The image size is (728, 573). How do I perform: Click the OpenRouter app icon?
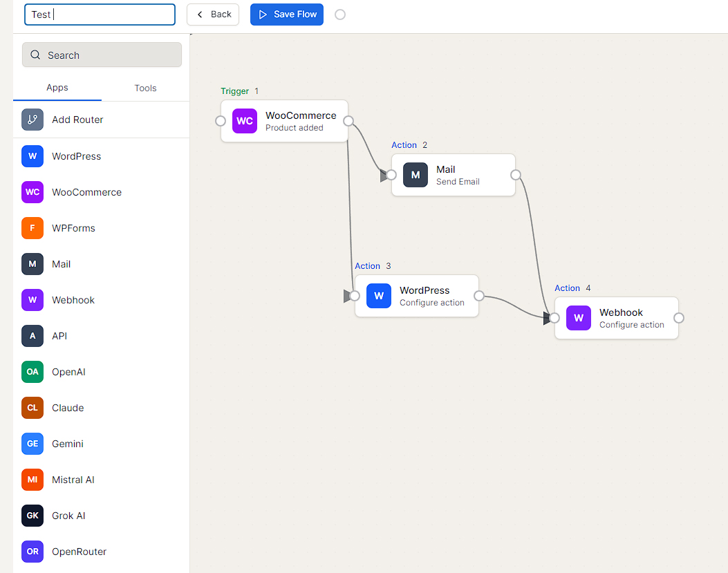tap(32, 552)
